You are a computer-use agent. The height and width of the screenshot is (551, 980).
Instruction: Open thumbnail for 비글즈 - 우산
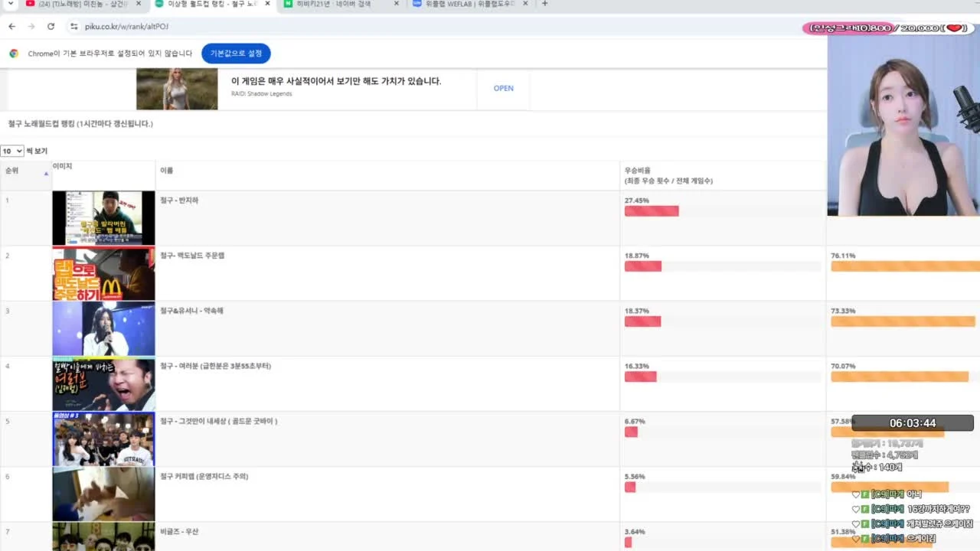point(103,536)
